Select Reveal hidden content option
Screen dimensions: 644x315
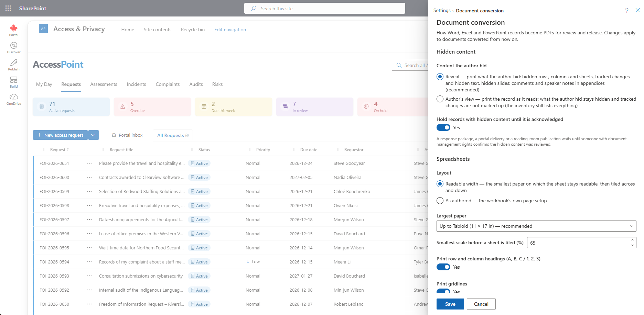click(440, 77)
